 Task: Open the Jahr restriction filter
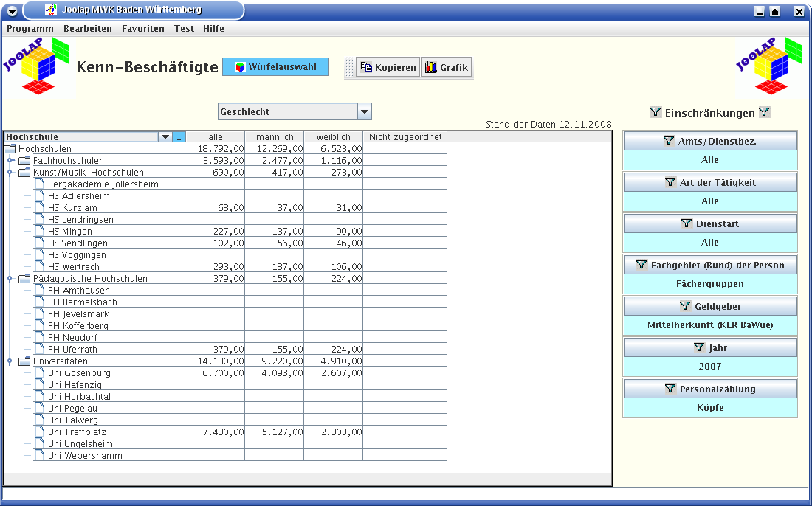(710, 347)
